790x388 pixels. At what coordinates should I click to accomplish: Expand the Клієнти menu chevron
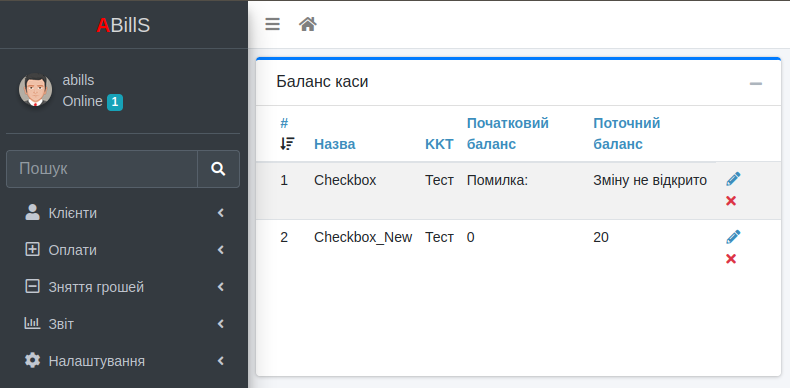click(221, 213)
